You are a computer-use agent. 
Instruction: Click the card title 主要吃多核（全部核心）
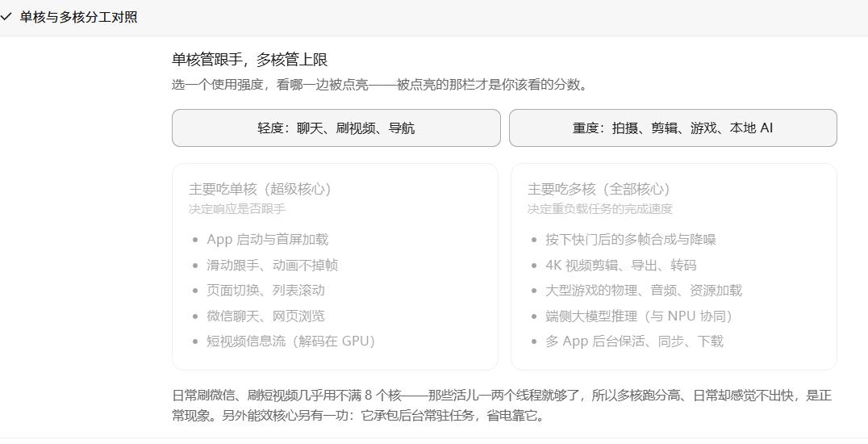coord(599,189)
